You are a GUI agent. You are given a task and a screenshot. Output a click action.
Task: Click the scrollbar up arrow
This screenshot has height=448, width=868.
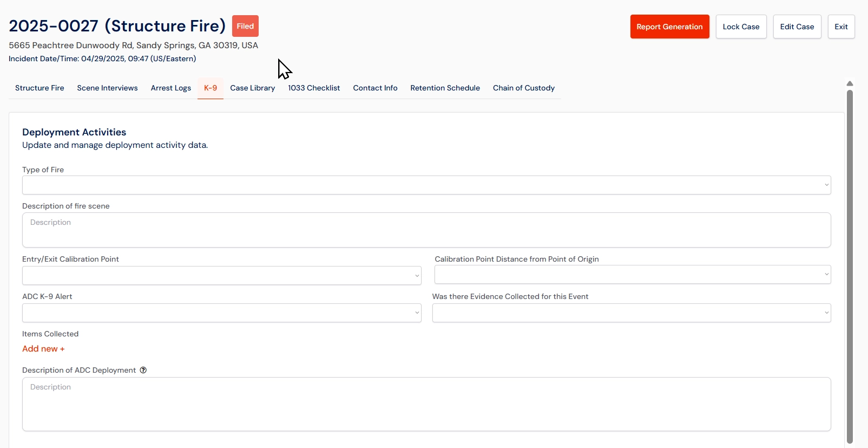[850, 83]
